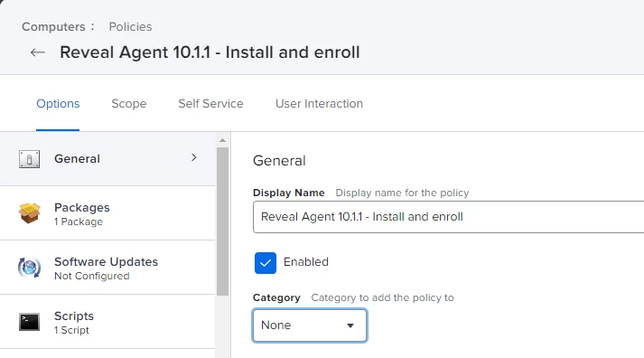Screen dimensions: 644x358
Task: Click the policy title heading text
Action: (210, 52)
